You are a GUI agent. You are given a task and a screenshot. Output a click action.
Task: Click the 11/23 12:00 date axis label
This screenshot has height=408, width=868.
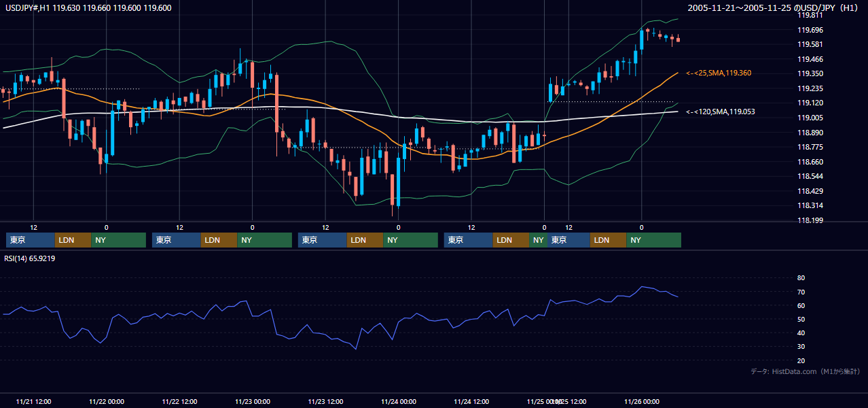pyautogui.click(x=325, y=401)
